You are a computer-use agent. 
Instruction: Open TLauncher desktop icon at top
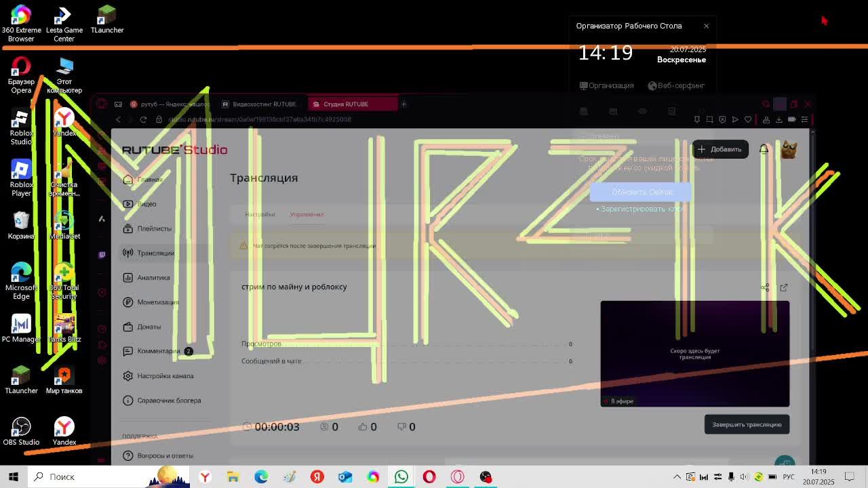[107, 20]
